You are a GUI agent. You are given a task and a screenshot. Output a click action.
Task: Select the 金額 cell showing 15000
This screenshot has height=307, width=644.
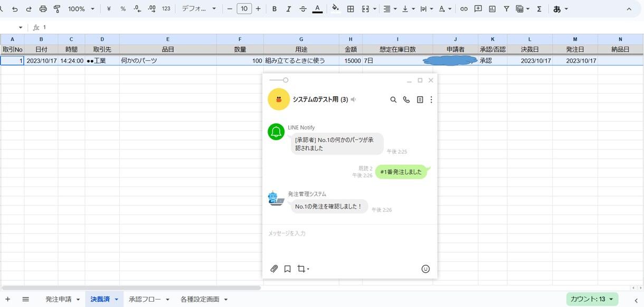coord(351,61)
